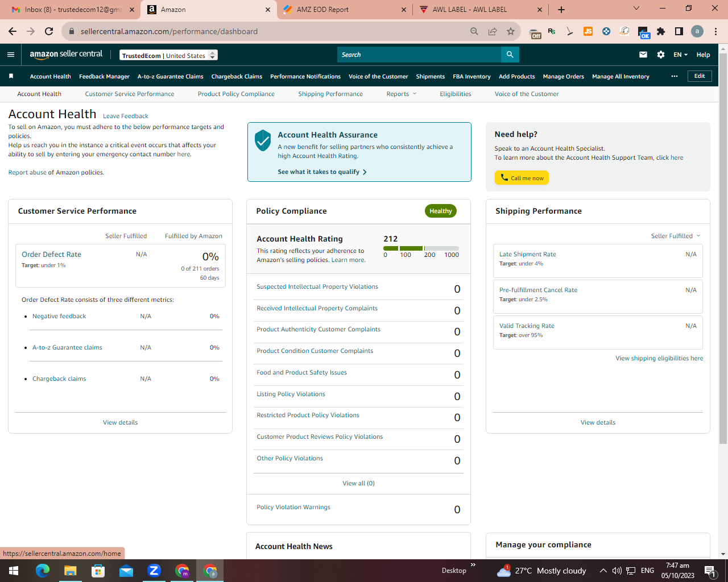
Task: Open Listing Policy Violations link
Action: coord(291,394)
